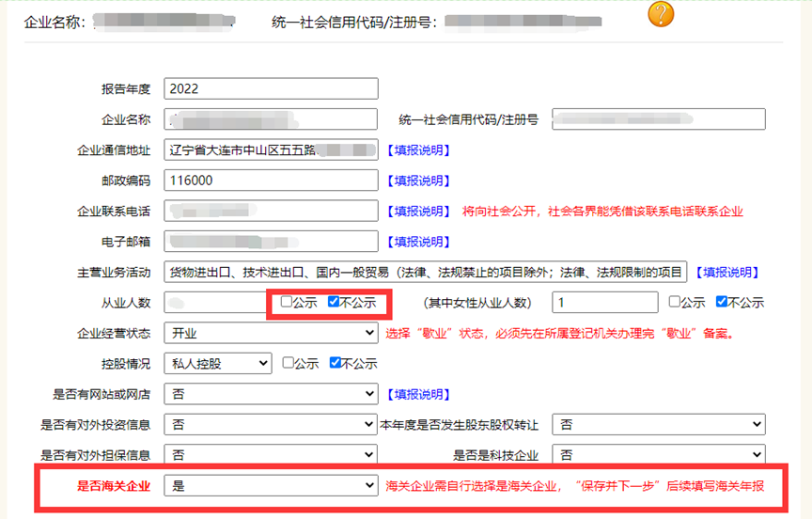Open 是否海关企业 dropdown showing 是
Screen dimensions: 812x519
(271, 485)
